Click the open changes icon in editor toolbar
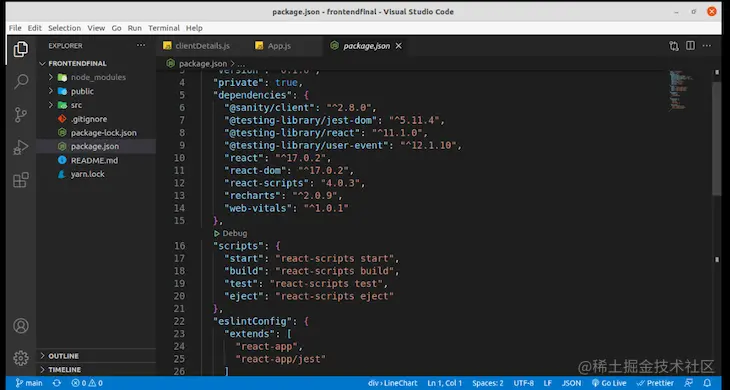Screen dimensions: 730x390 674,46
